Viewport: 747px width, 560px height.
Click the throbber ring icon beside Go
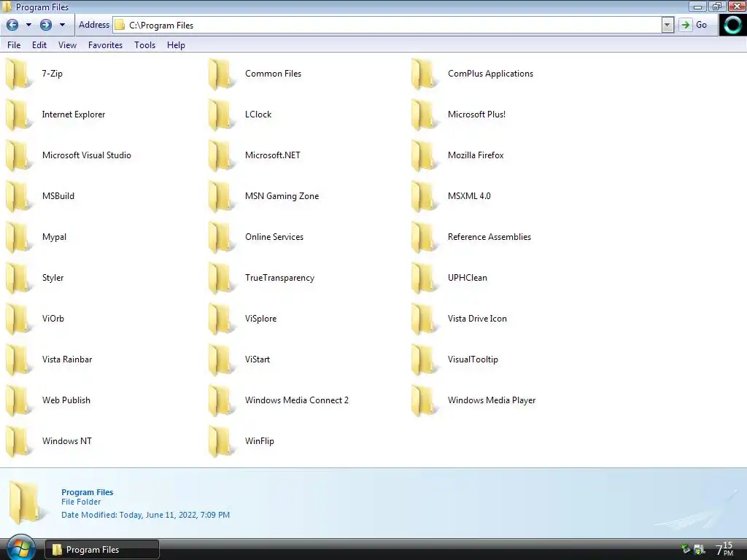click(732, 25)
